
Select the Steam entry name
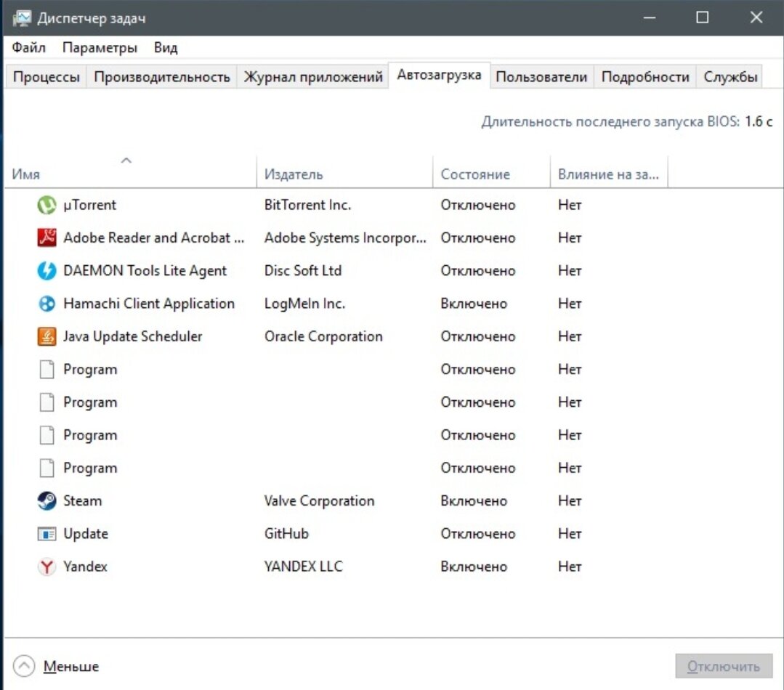click(83, 500)
